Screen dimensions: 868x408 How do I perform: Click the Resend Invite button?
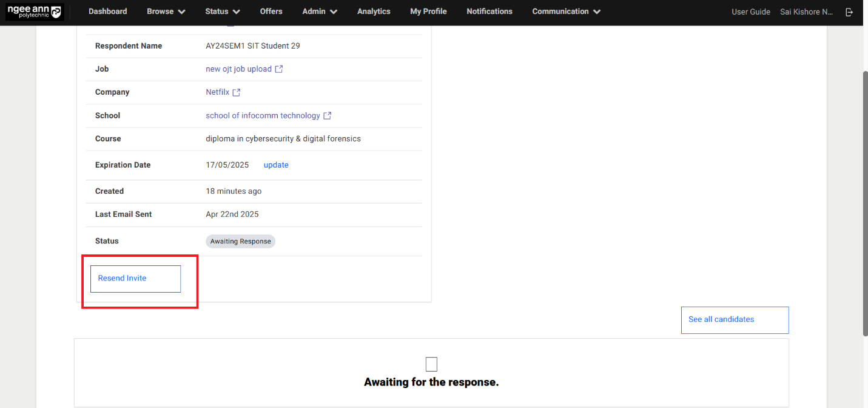tap(135, 278)
